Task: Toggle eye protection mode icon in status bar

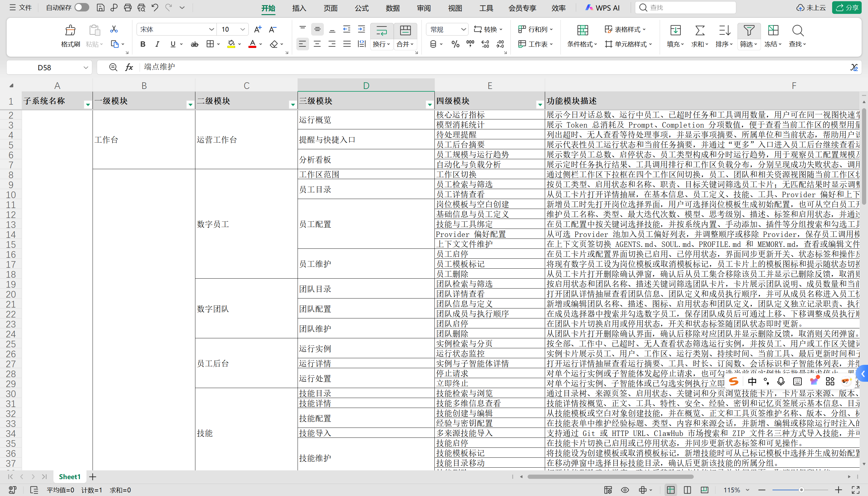Action: pyautogui.click(x=625, y=490)
